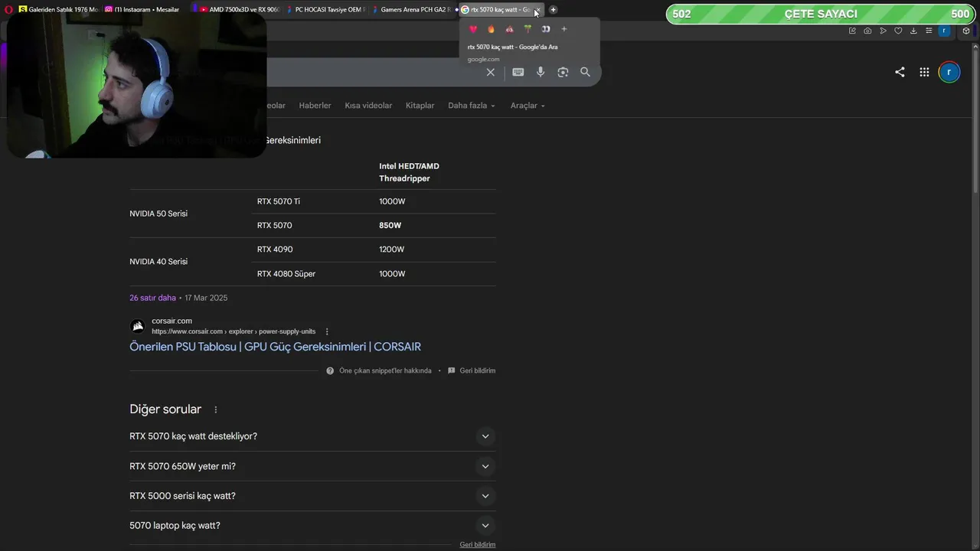Viewport: 980px width, 551px height.
Task: Open Opera easy setup sliders
Action: pos(929,31)
